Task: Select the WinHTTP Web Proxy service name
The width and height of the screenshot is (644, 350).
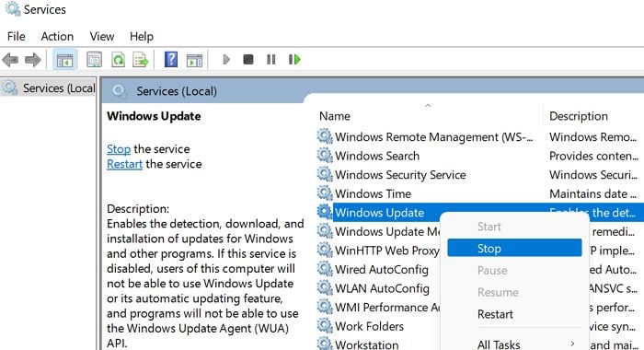Action: point(387,251)
